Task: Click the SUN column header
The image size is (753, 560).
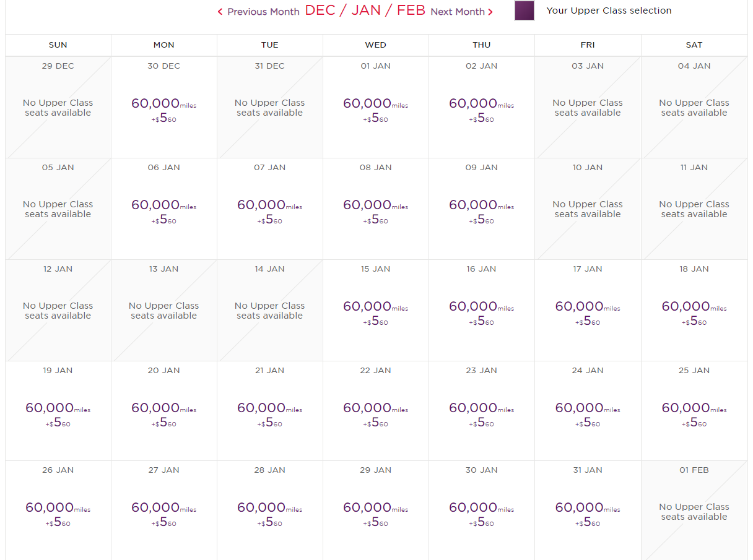Action: coord(58,45)
